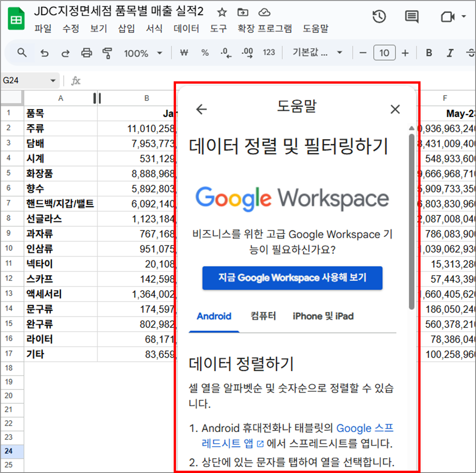The image size is (476, 473).
Task: Format as currency with won symbol
Action: point(184,53)
